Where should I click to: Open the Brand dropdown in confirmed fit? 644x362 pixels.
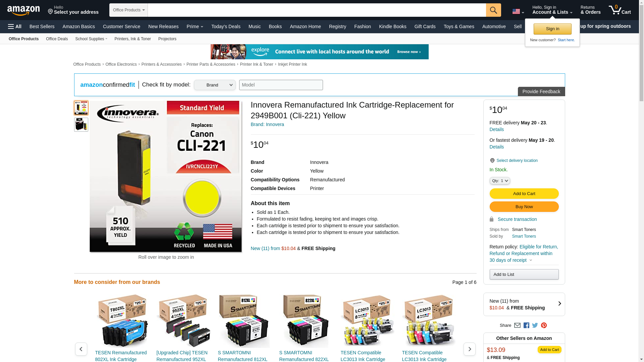215,85
